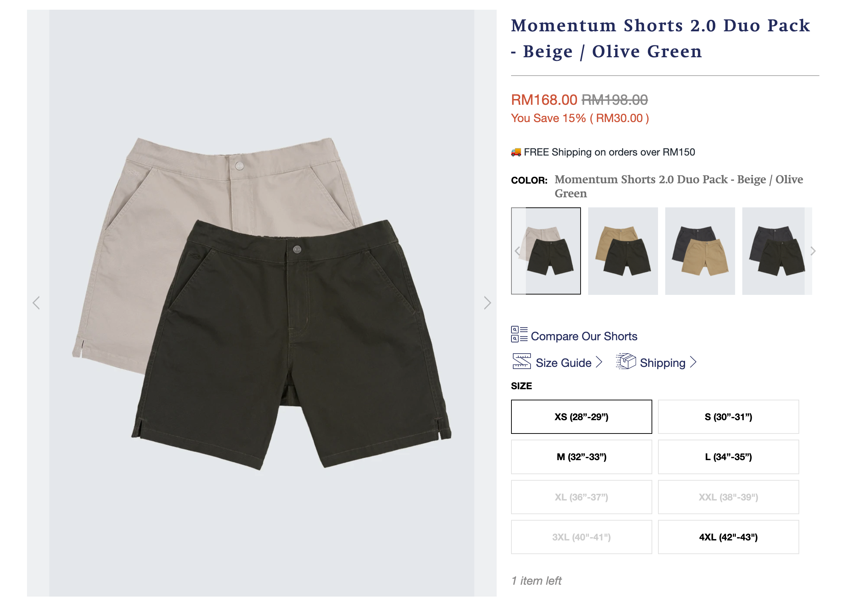
Task: Click the previous image arrow on main photo
Action: 36,302
